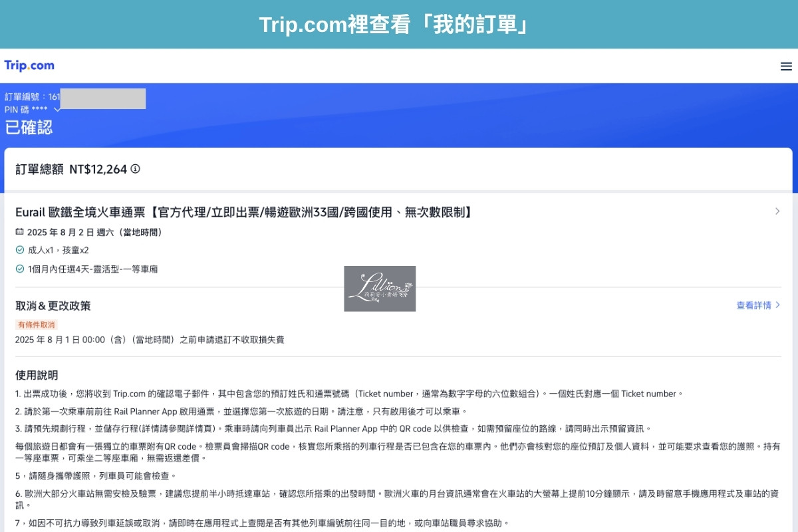Click the check icon beside 成人x1，孩童x2
The width and height of the screenshot is (798, 532).
pos(19,250)
